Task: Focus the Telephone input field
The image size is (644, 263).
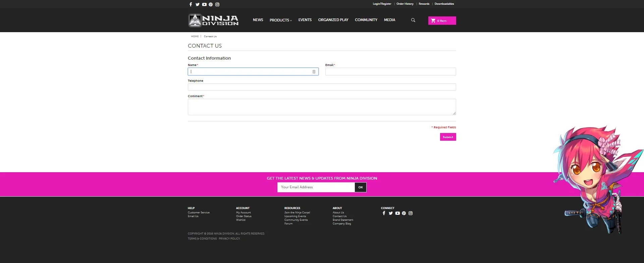Action: tap(322, 87)
